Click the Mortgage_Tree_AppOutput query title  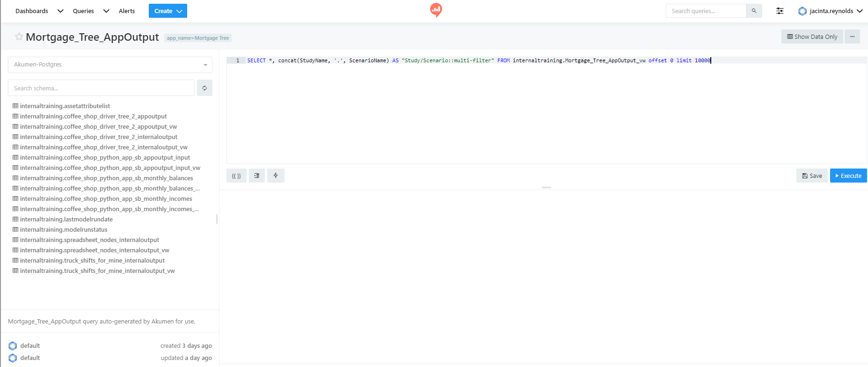92,37
